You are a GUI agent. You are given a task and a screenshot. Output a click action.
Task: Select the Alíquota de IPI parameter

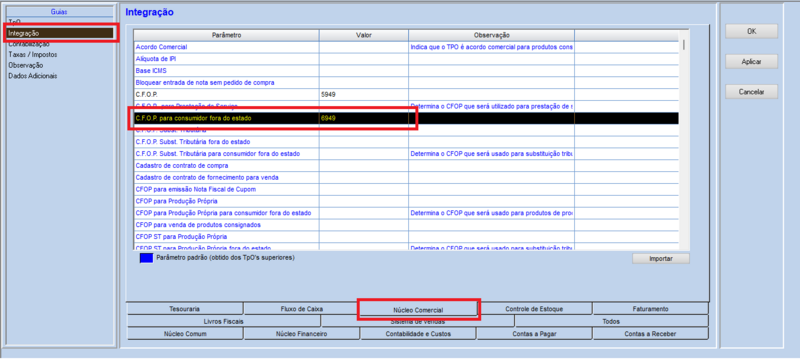tap(406, 59)
